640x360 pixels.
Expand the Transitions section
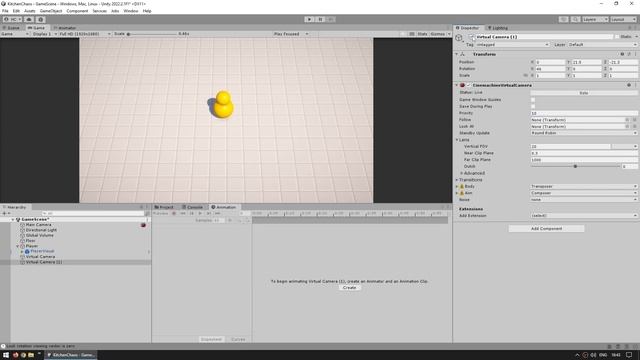[457, 180]
